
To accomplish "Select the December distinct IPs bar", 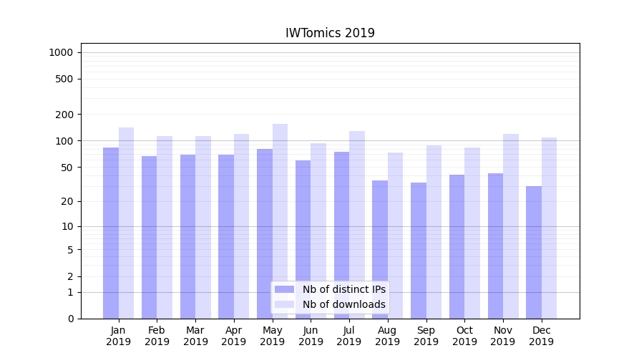I will click(534, 252).
